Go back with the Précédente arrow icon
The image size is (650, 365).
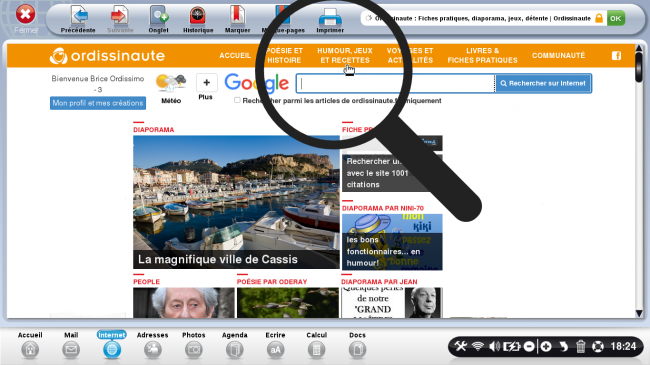[x=79, y=16]
